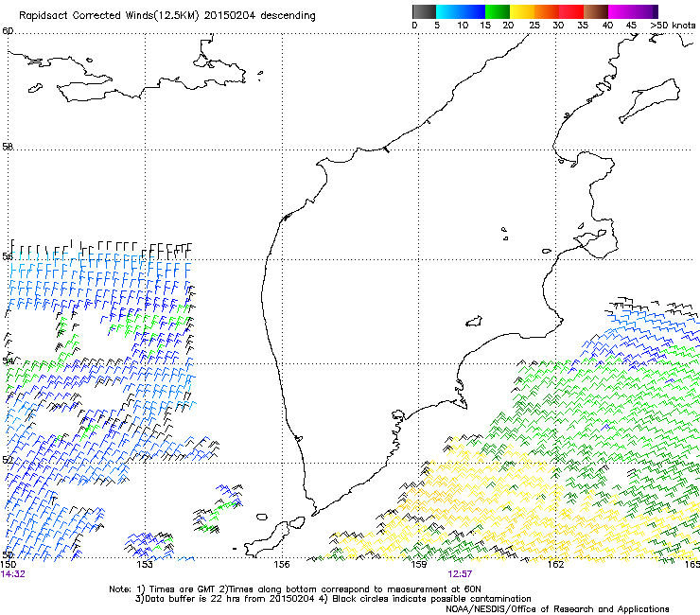This screenshot has height=615, width=700.
Task: Click the longitude label 162
Action: [x=556, y=565]
